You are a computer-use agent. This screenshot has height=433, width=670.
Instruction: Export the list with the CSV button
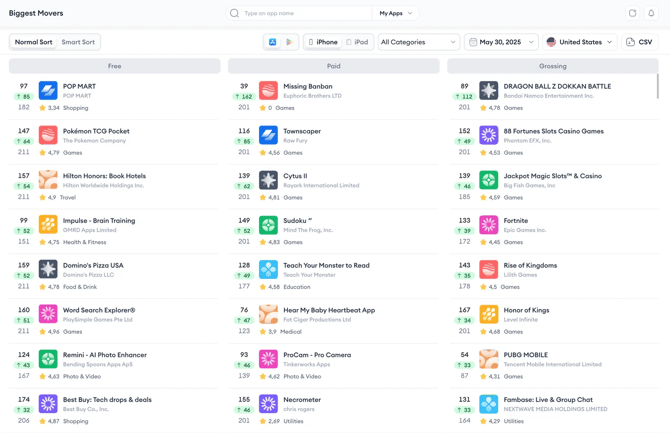(x=640, y=42)
